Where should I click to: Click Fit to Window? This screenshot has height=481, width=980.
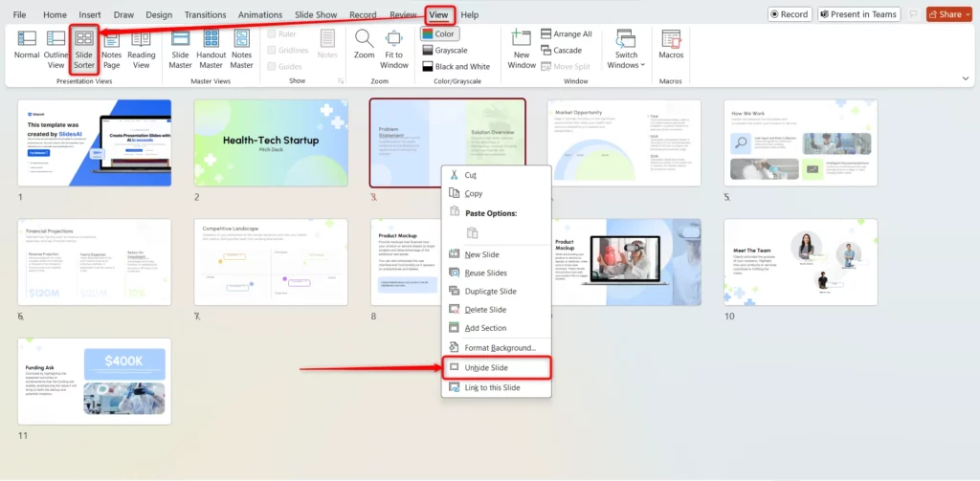click(x=393, y=48)
